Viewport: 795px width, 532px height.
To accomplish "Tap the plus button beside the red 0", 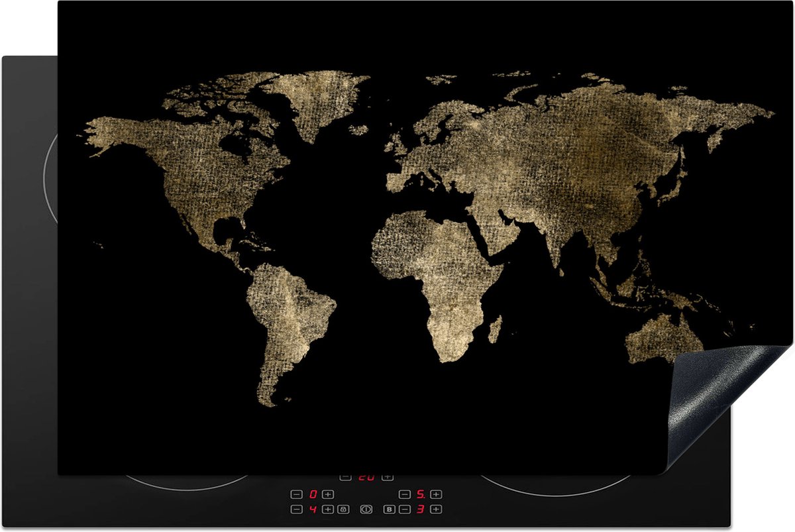I will pos(328,494).
